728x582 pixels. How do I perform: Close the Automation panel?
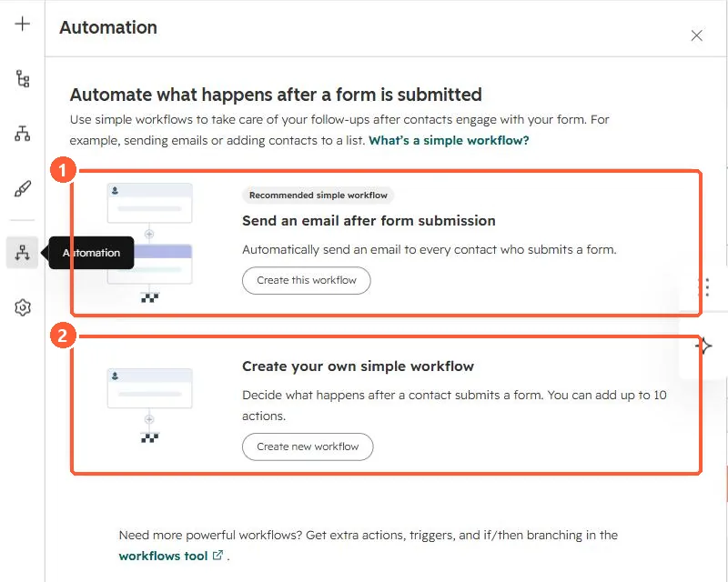[696, 35]
